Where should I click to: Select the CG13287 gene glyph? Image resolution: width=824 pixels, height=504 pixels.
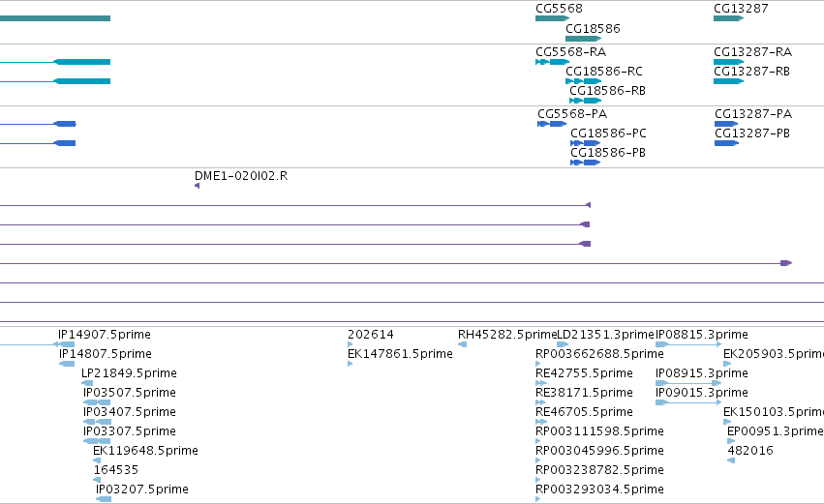(728, 18)
